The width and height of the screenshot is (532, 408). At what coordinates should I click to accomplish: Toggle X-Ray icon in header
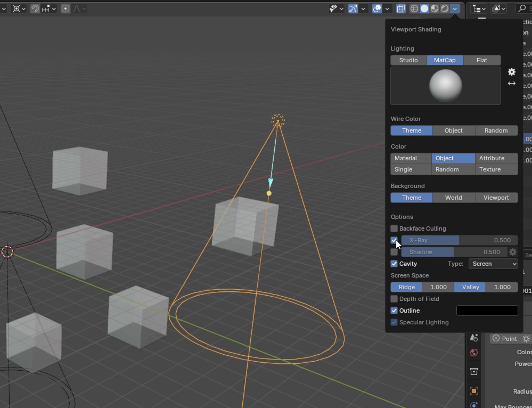[x=401, y=9]
